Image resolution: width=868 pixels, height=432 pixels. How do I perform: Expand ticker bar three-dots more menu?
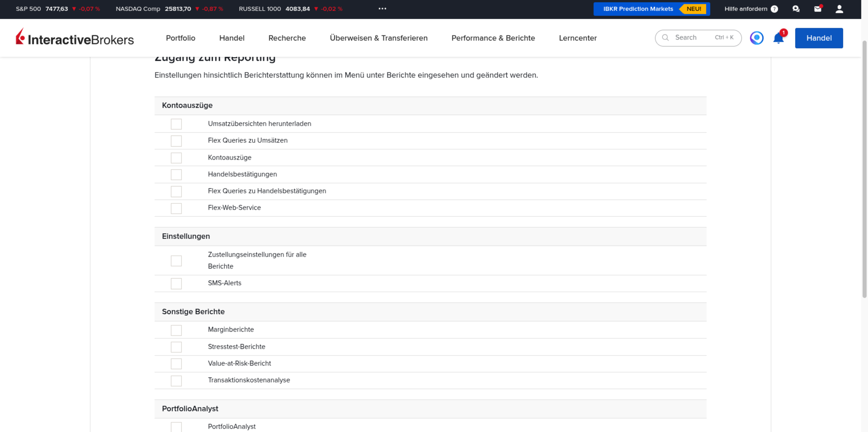[x=382, y=9]
